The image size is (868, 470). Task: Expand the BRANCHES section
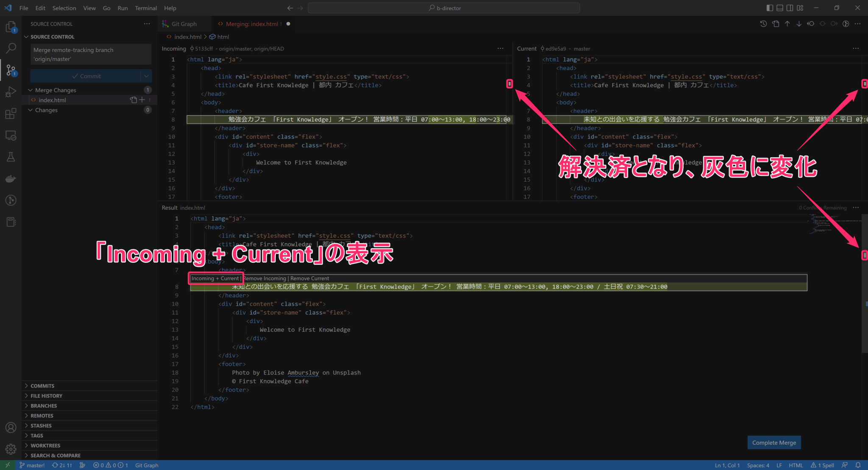coord(44,406)
